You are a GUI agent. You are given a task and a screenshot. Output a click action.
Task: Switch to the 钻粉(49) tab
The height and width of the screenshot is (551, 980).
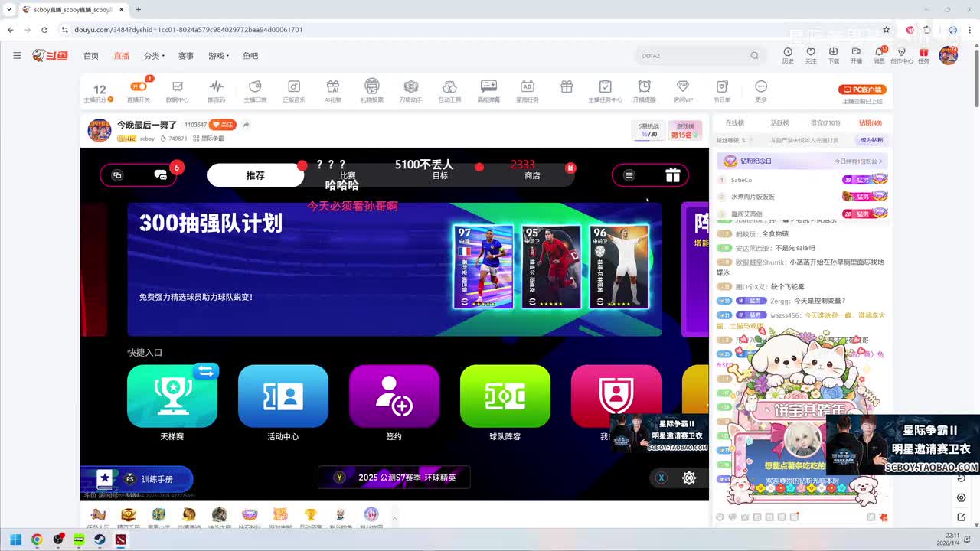(871, 122)
